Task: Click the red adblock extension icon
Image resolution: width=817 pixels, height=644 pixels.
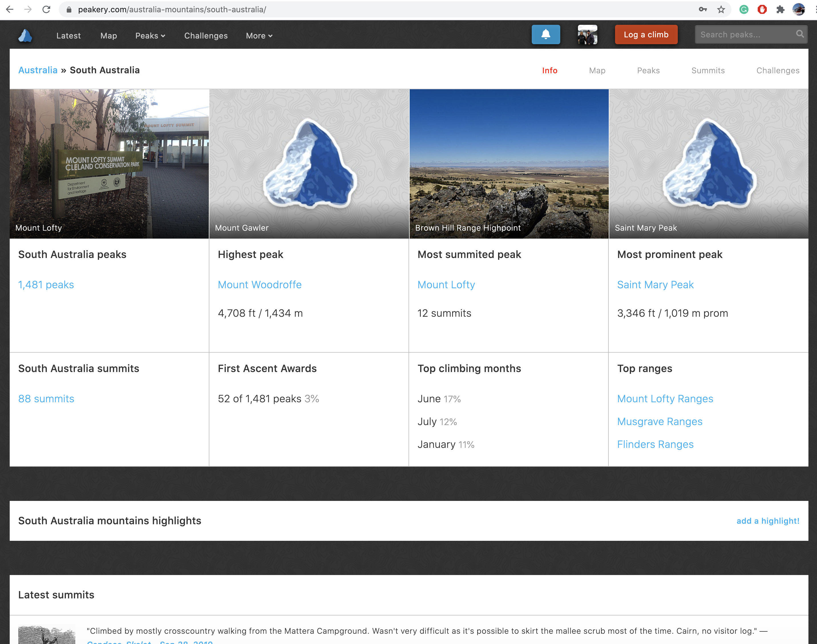Action: click(762, 9)
